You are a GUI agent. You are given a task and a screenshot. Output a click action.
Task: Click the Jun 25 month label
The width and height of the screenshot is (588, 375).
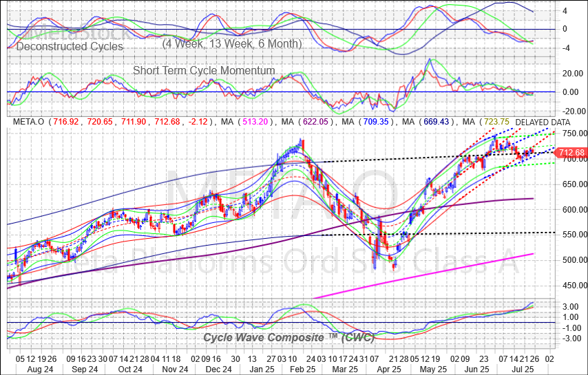click(x=476, y=369)
